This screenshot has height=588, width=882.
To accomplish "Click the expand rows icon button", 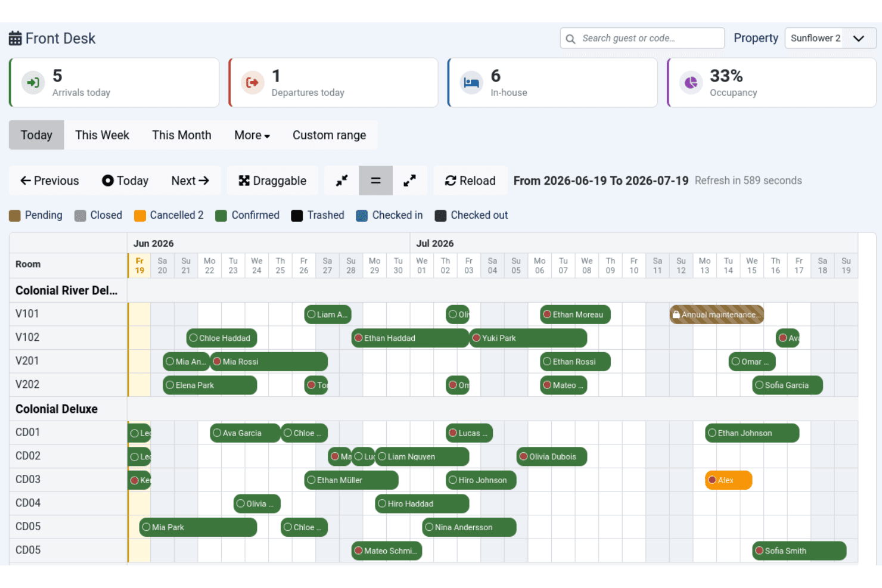I will pyautogui.click(x=409, y=181).
